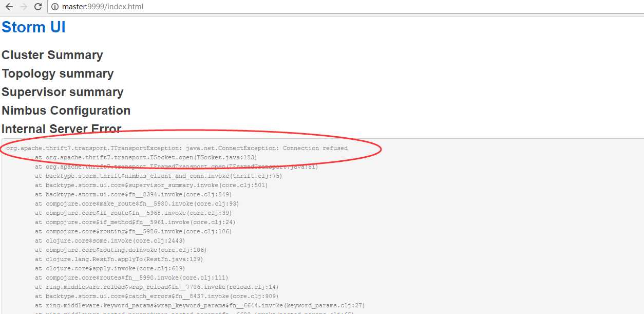Select the Topology summary heading
Screen dimensions: 644x314
[x=58, y=73]
